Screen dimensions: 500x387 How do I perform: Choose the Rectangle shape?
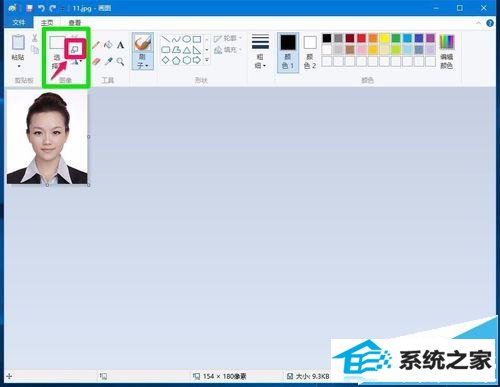pos(197,40)
